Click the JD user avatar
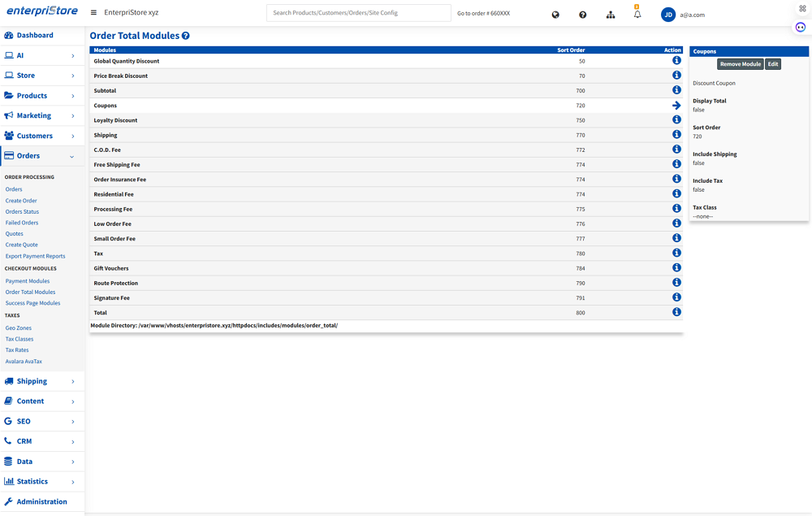The image size is (812, 516). click(668, 15)
